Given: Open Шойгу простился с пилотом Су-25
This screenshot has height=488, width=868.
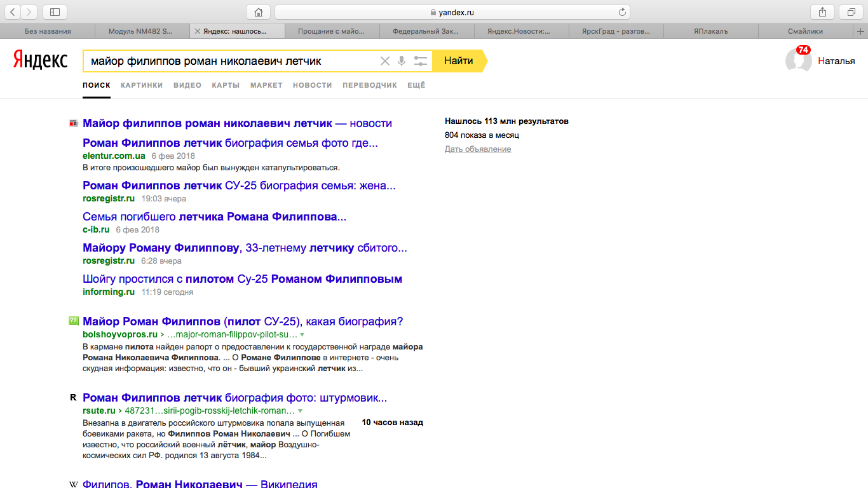Looking at the screenshot, I should tap(242, 279).
